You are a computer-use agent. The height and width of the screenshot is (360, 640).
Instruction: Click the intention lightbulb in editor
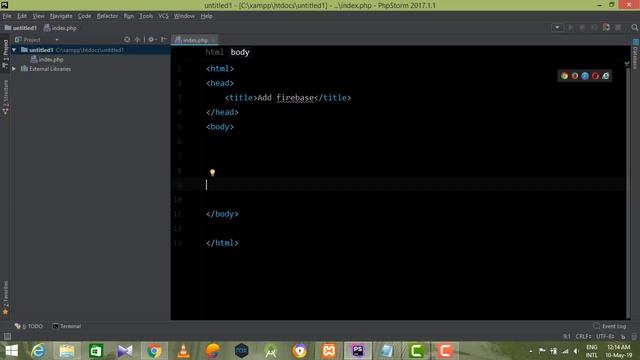212,173
